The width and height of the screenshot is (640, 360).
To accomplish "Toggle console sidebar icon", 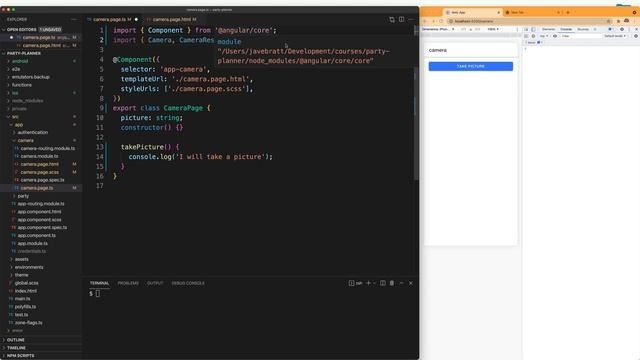I will (526, 36).
